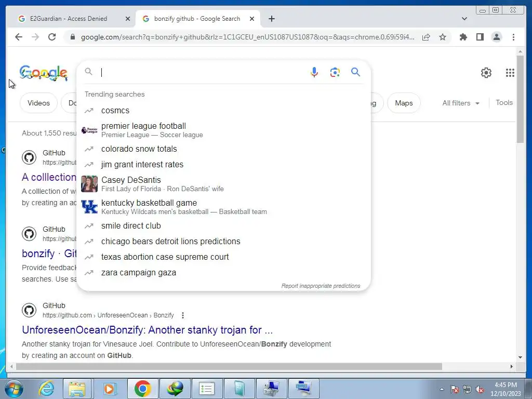Open Windows Media Player on taskbar
The height and width of the screenshot is (399, 532).
click(x=110, y=389)
